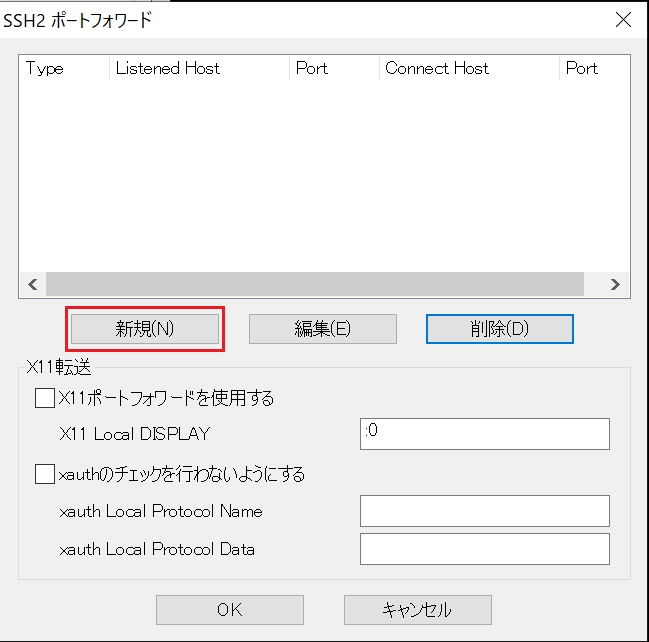Focus the xauth Local Protocol Name field
649x642 pixels.
click(485, 511)
